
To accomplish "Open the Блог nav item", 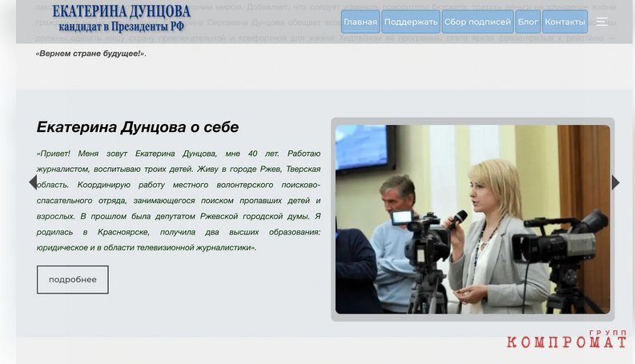I will [x=528, y=22].
